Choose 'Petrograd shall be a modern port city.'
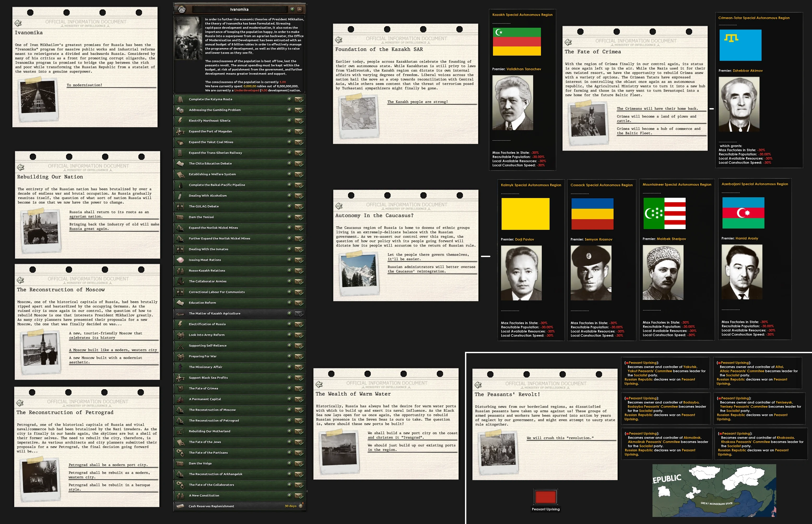 (x=108, y=465)
